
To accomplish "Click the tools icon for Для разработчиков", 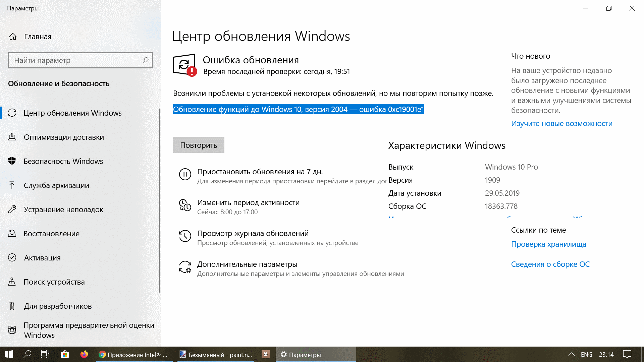I will click(12, 306).
